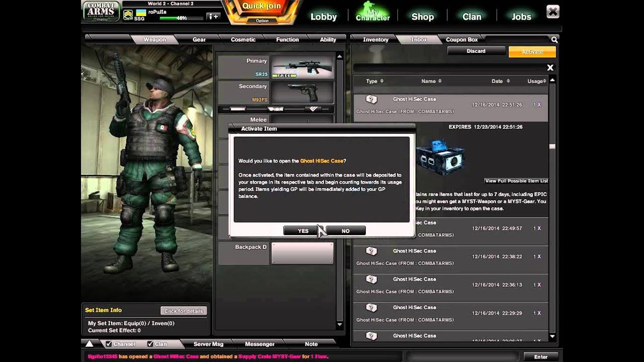The image size is (644, 362).
Task: Click the Melee slot label
Action: (x=258, y=120)
